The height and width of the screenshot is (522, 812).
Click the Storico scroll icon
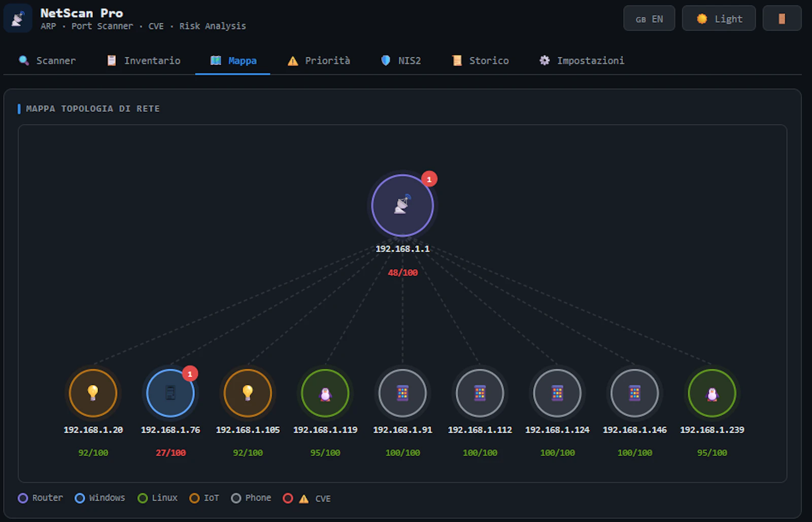point(457,60)
